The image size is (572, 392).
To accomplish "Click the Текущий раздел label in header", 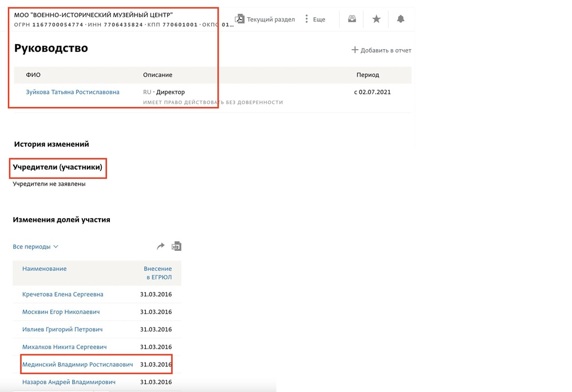I will [271, 19].
